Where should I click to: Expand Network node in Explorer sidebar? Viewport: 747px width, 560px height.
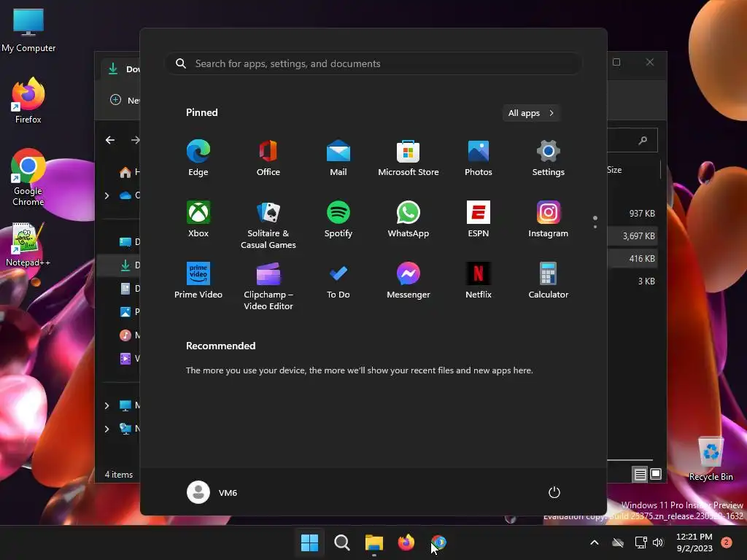pos(107,429)
